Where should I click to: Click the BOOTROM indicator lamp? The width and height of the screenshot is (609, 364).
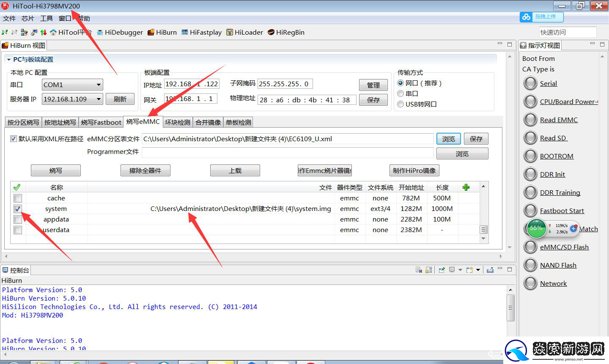(x=530, y=156)
